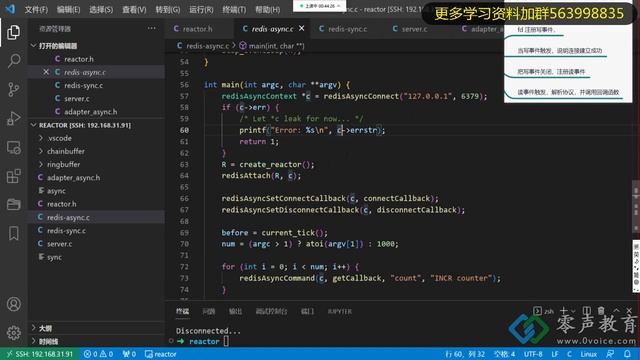Open the Search view in activity bar
This screenshot has width=640, height=360.
click(13, 61)
